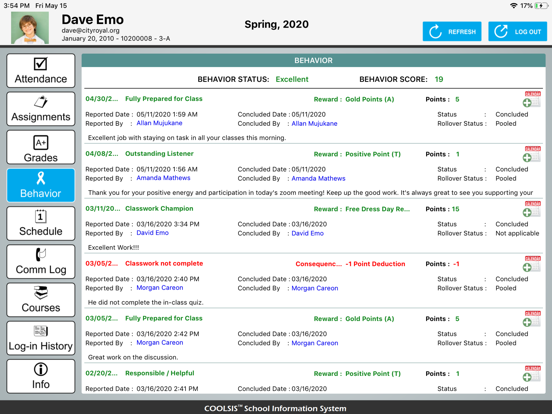Add Responsible / Helpful entry to calendar
This screenshot has width=552, height=414.
[532, 374]
